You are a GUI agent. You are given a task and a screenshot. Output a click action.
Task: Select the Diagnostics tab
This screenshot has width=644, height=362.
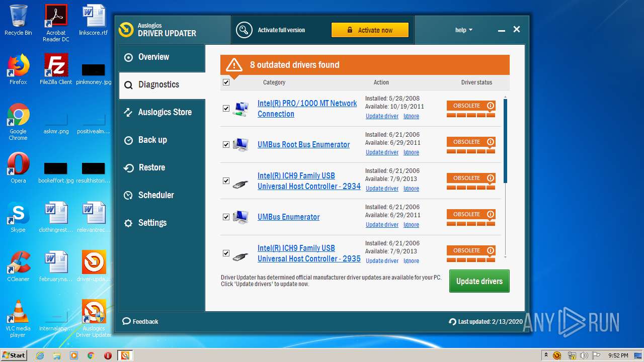162,85
